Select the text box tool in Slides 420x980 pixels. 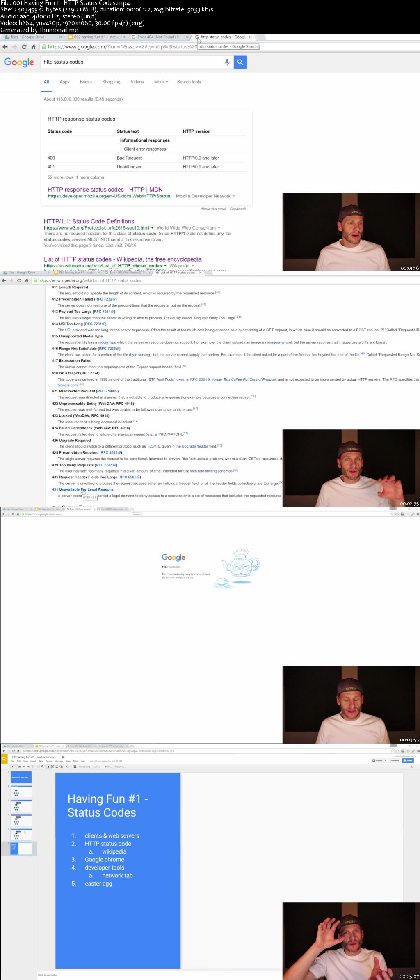[x=52, y=767]
